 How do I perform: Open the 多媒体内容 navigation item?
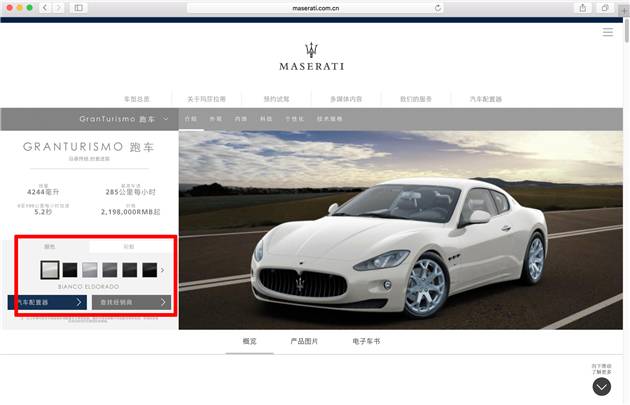coord(346,99)
